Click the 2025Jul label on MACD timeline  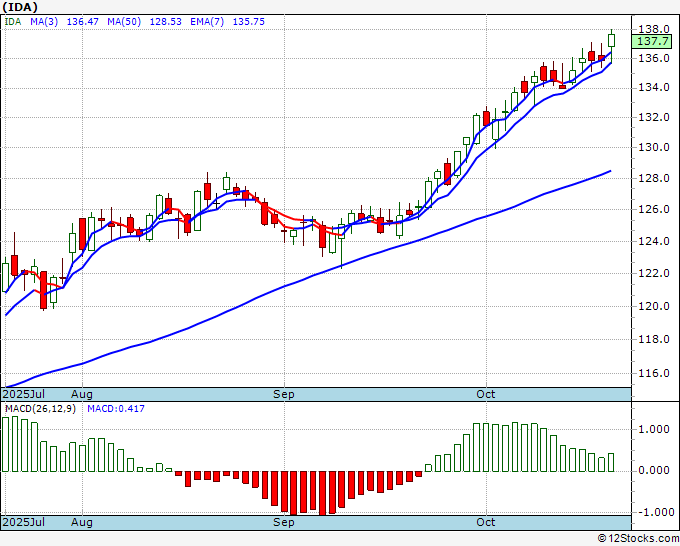point(24,522)
